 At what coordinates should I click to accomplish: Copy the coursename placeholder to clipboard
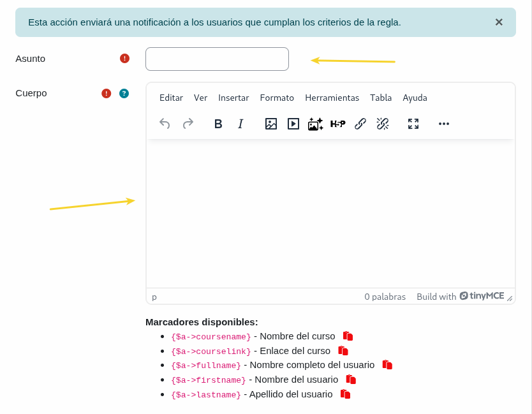[x=348, y=336]
